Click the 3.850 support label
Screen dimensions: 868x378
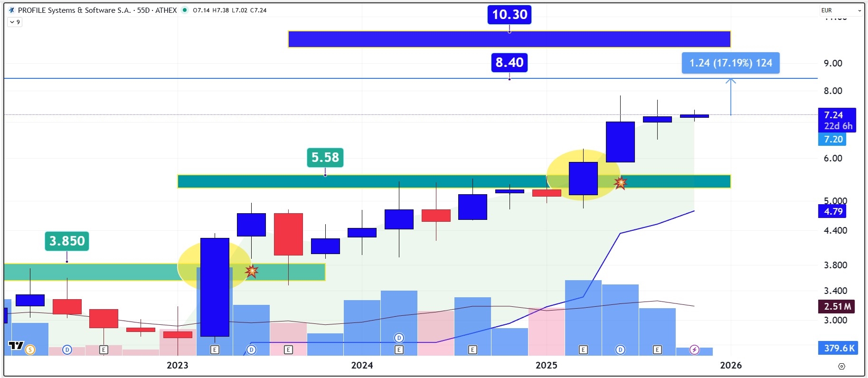click(66, 241)
